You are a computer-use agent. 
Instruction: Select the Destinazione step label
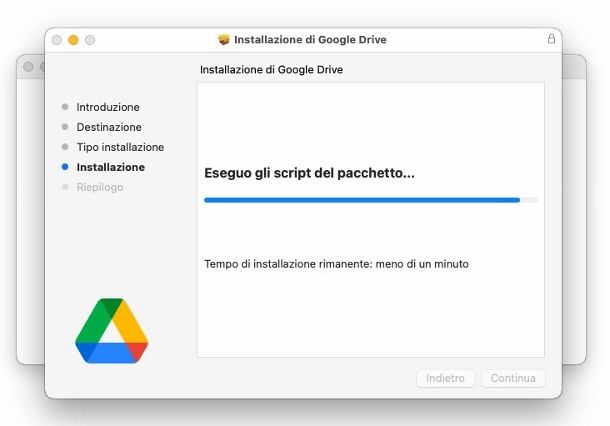tap(109, 127)
